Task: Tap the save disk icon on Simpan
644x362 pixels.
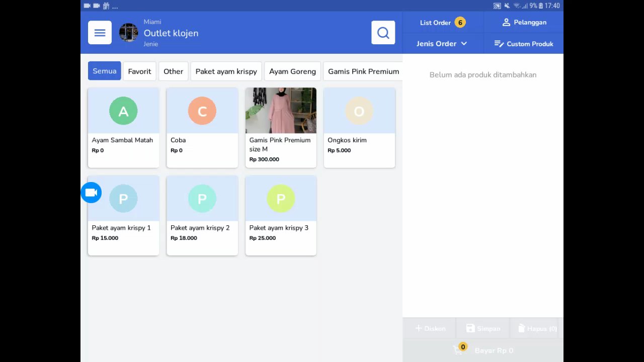Action: [x=470, y=328]
